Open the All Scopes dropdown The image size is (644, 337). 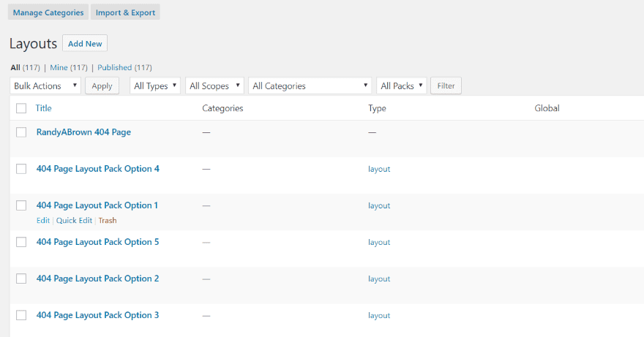[x=214, y=86]
